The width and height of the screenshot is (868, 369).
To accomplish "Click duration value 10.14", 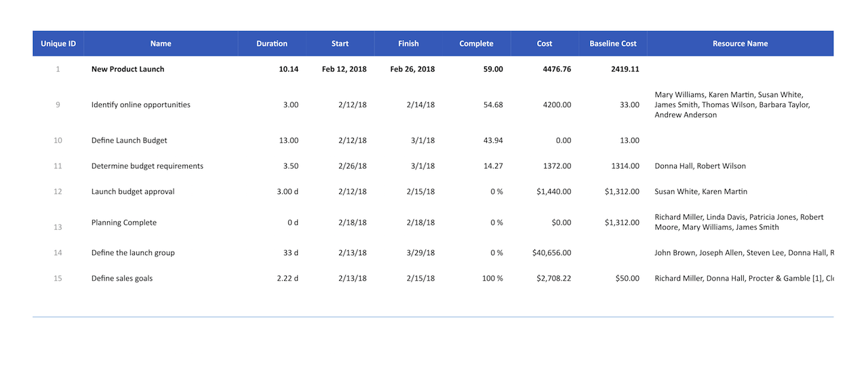I will pyautogui.click(x=288, y=69).
